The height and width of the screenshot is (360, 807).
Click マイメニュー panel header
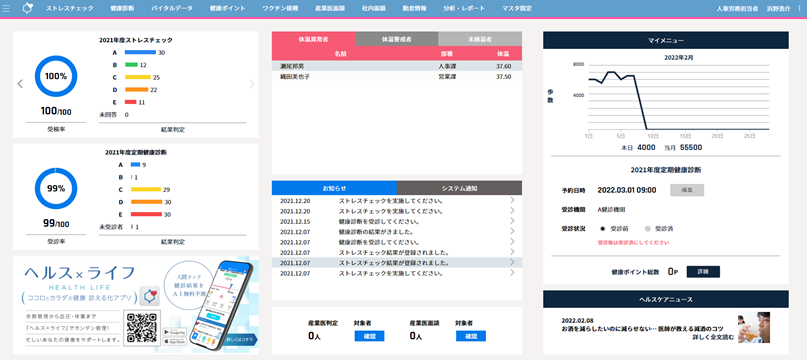665,40
